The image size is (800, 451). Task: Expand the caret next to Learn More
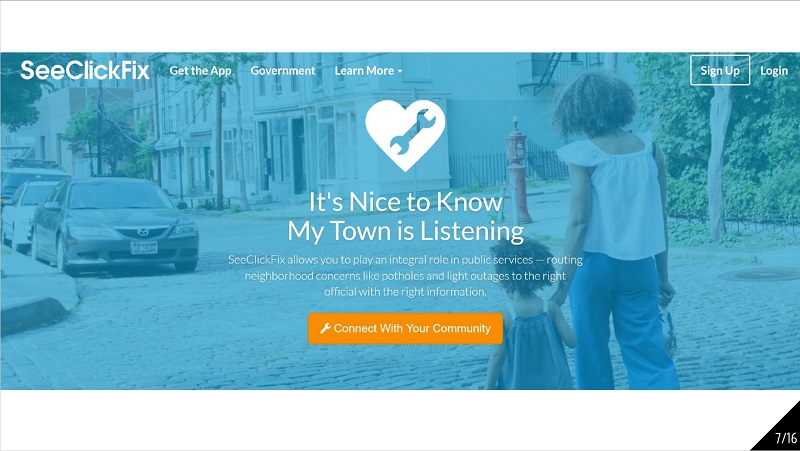[400, 71]
